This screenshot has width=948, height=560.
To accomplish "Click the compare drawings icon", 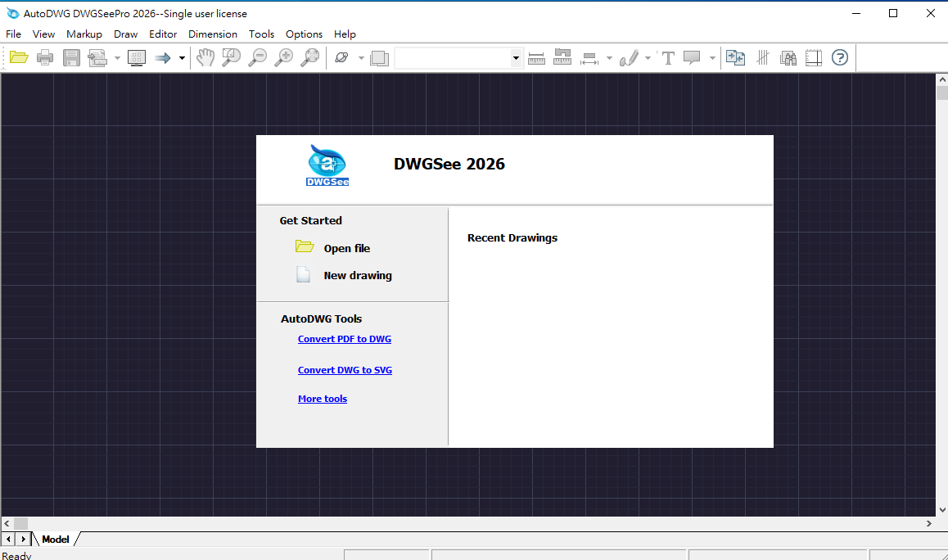I will (735, 57).
